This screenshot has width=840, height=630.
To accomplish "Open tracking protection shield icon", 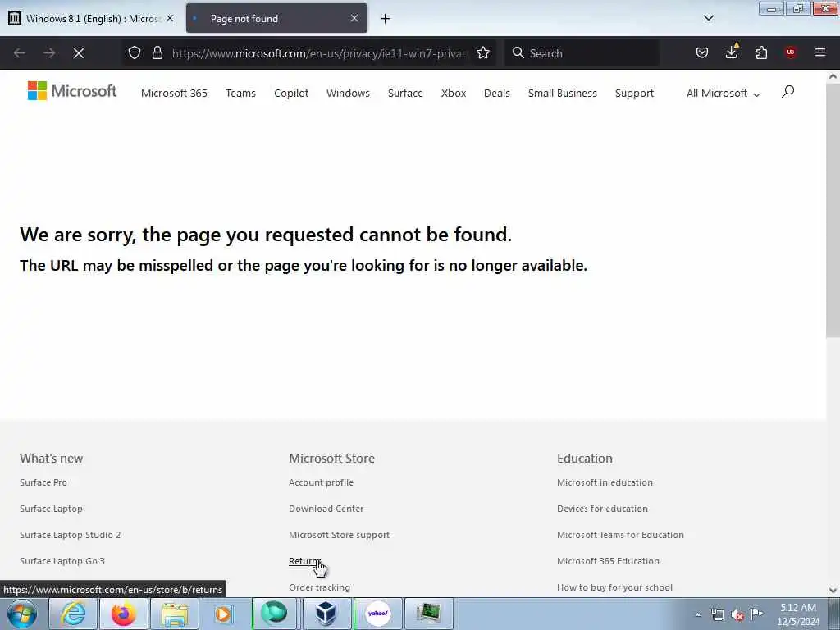I will pyautogui.click(x=135, y=53).
